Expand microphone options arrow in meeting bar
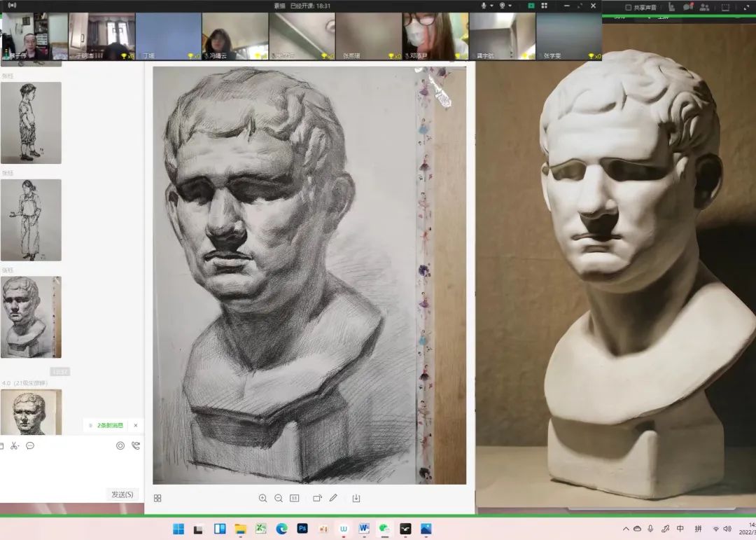The width and height of the screenshot is (756, 540). pyautogui.click(x=491, y=6)
